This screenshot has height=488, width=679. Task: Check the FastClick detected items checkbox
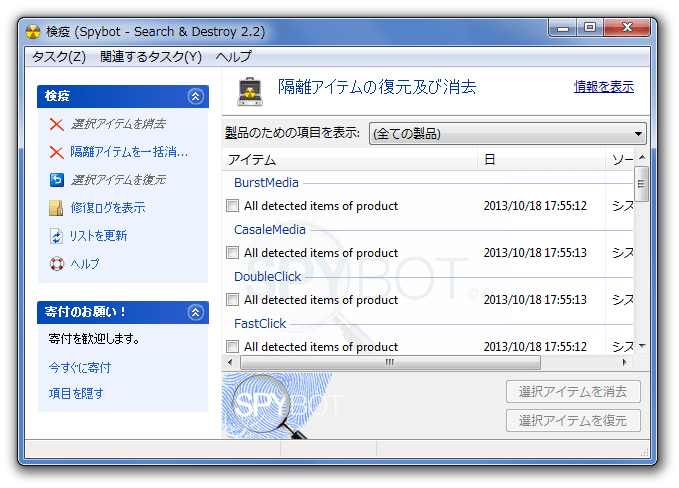[x=233, y=346]
